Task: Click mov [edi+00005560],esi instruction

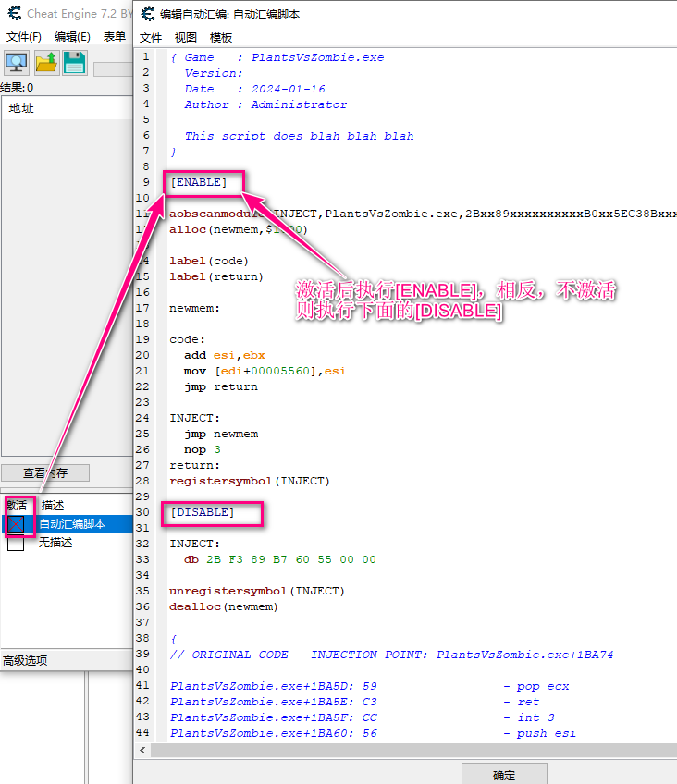Action: coord(265,371)
